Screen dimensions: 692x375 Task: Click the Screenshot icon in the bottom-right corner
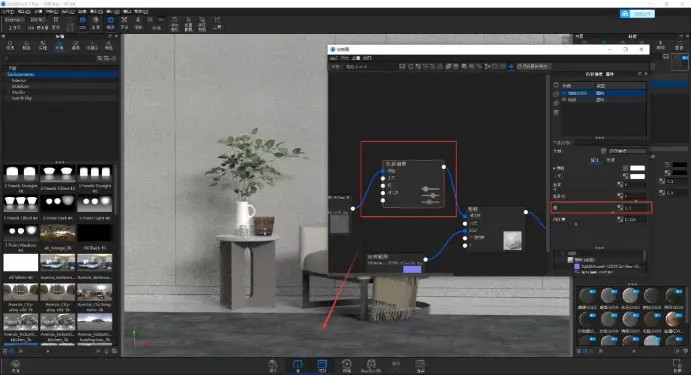click(677, 365)
